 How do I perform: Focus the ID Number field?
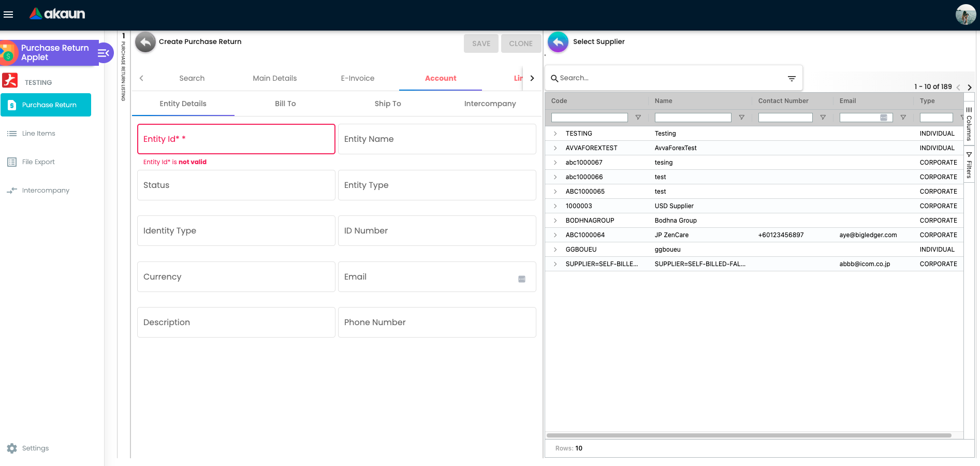click(437, 230)
